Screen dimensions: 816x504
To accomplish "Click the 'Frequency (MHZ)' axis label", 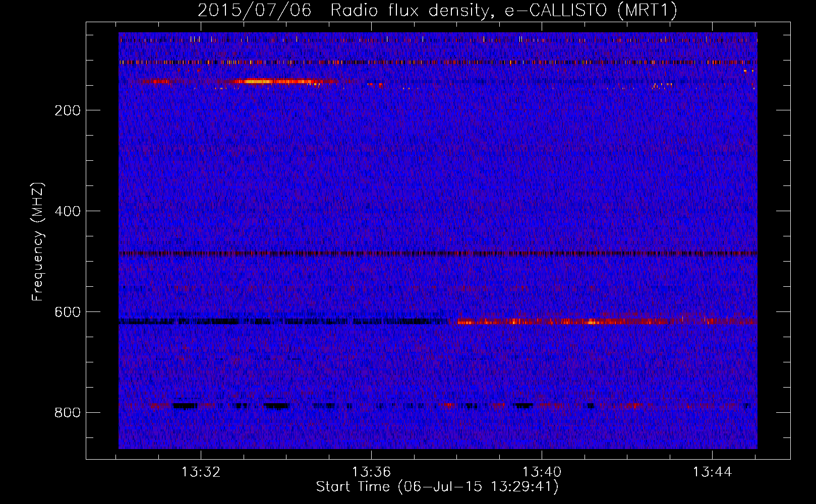I will tap(38, 242).
